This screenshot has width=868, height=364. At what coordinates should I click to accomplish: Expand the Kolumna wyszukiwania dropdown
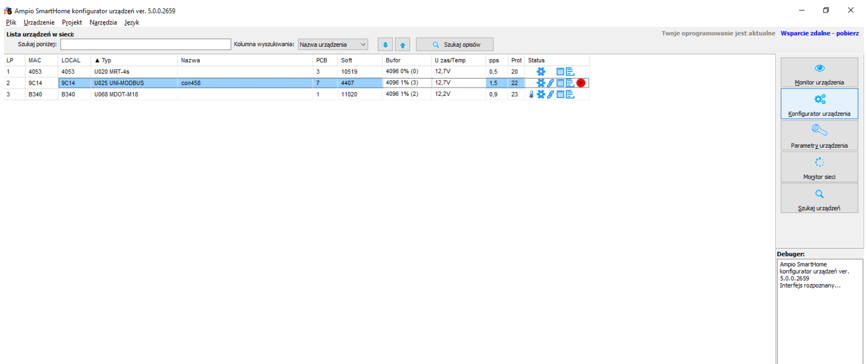333,45
